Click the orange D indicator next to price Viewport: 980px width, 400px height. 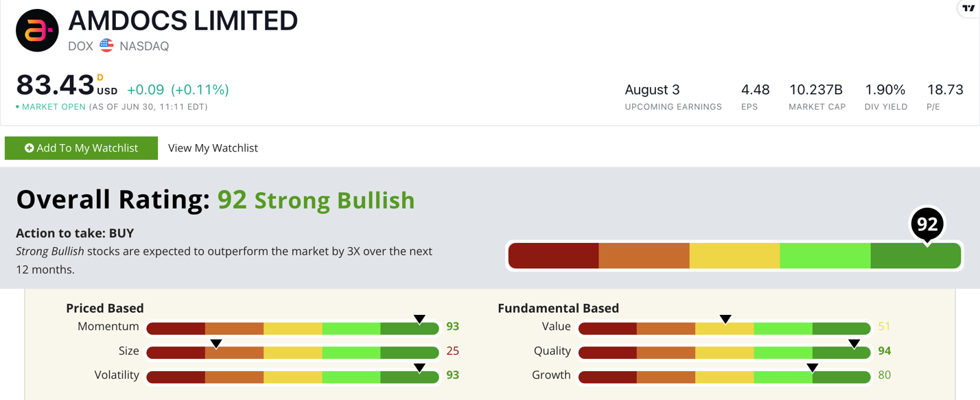pyautogui.click(x=100, y=78)
